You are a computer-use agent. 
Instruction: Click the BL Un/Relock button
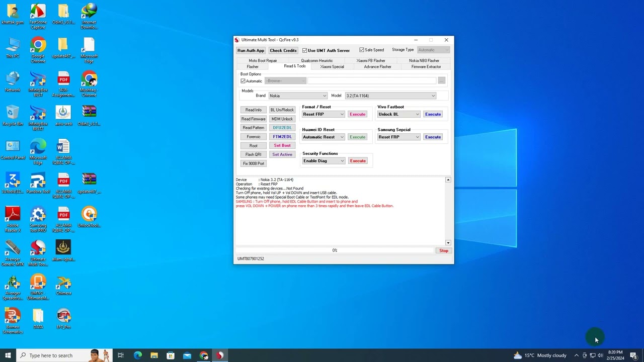(282, 110)
